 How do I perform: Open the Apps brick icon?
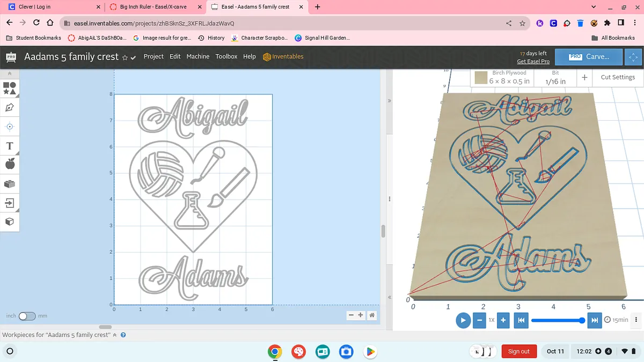[x=10, y=184]
